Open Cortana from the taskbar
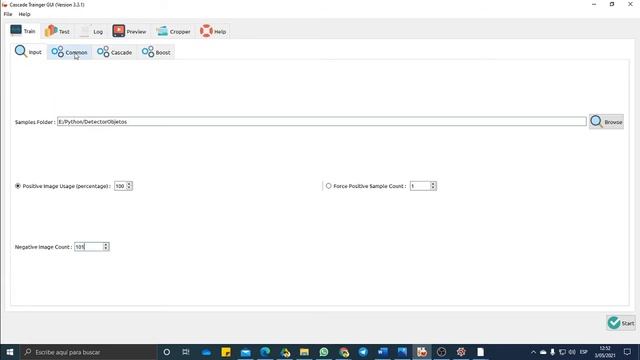Viewport: 640px width, 360px height. 167,352
